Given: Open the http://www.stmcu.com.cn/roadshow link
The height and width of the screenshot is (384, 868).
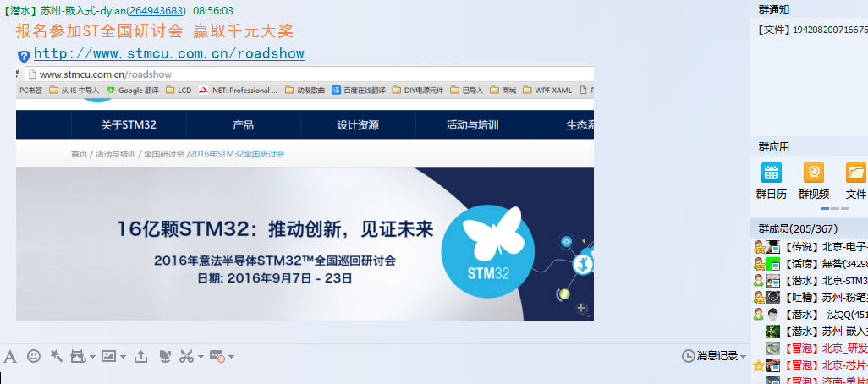Looking at the screenshot, I should coord(169,53).
